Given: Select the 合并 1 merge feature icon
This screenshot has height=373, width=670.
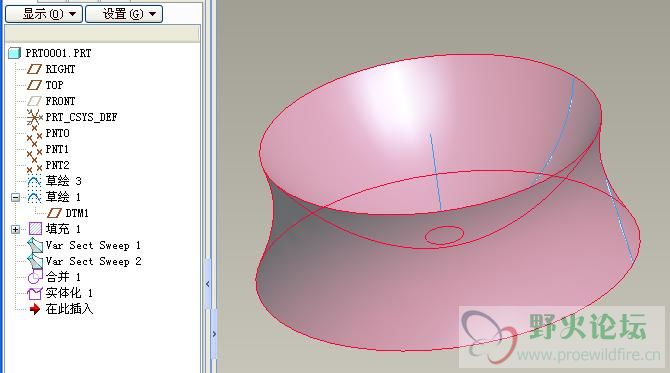Looking at the screenshot, I should pos(35,277).
